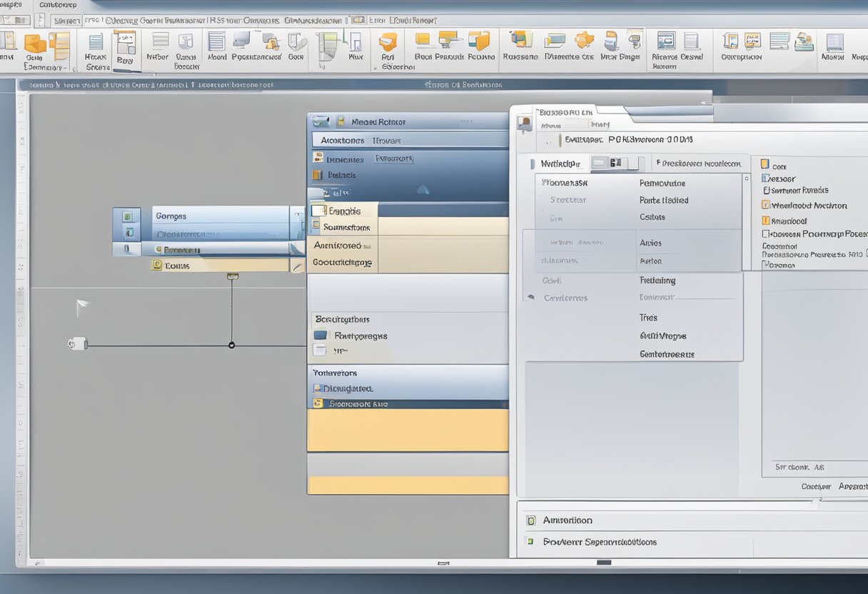Toggle the checkbox beside 'Somnsftoms'
This screenshot has height=594, width=868.
point(316,226)
